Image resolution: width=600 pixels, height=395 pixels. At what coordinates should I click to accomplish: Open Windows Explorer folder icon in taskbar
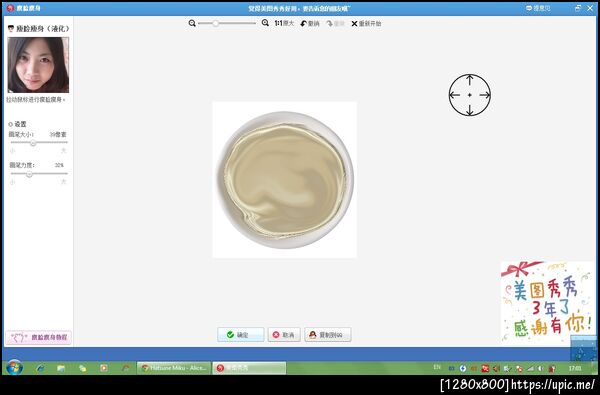coord(61,368)
